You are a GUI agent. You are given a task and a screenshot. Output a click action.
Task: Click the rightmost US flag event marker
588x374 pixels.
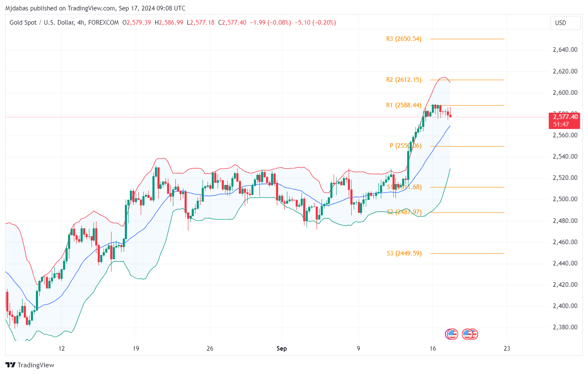(472, 334)
